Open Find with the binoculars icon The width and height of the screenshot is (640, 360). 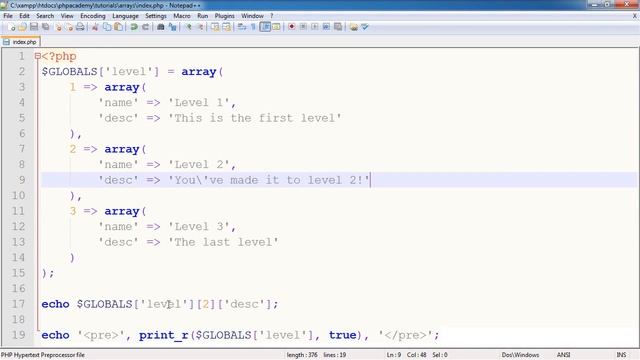click(160, 27)
